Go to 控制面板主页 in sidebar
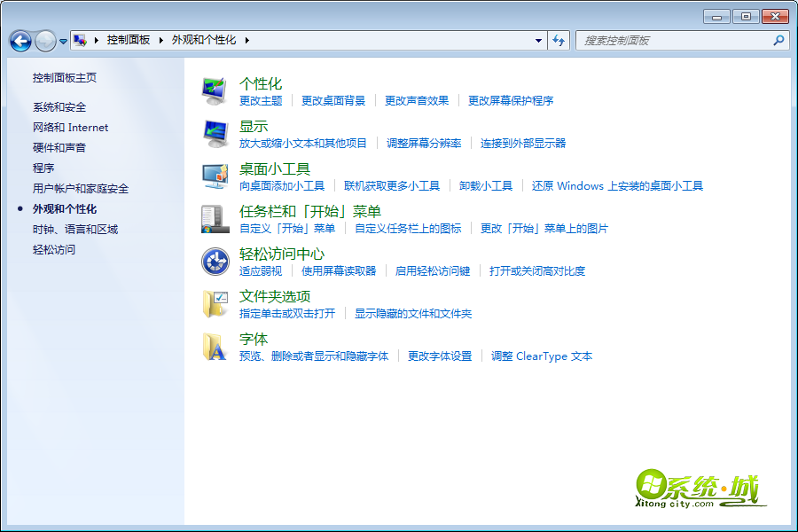 [x=65, y=78]
